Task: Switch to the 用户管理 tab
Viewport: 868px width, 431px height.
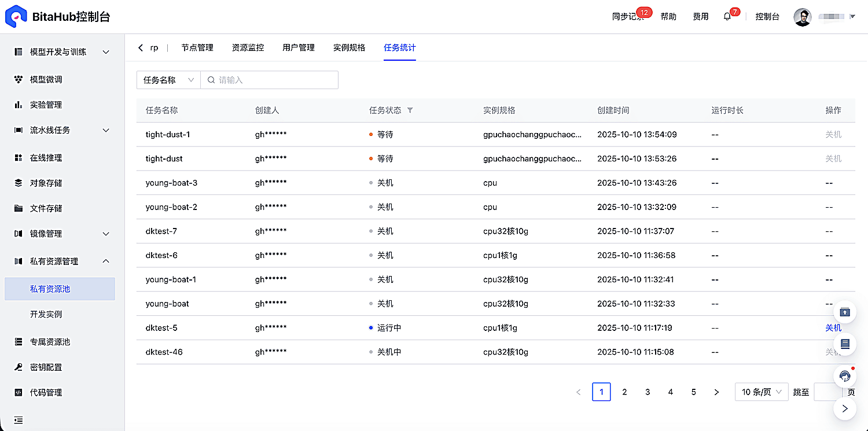Action: (299, 47)
